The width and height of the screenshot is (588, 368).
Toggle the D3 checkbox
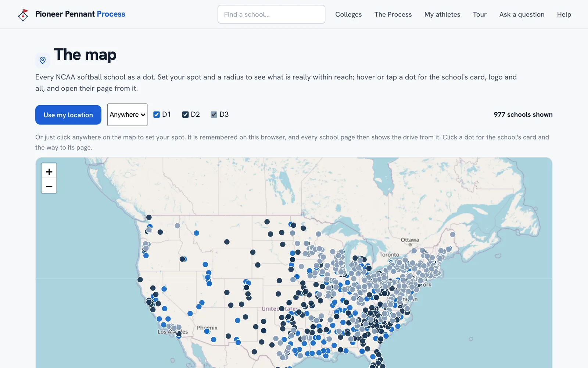click(x=214, y=114)
